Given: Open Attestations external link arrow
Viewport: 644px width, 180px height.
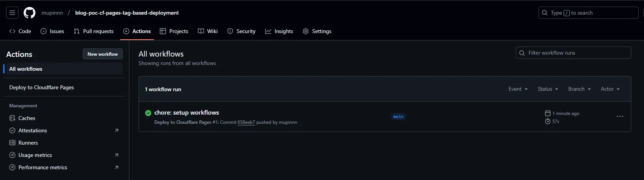Looking at the screenshot, I should (x=117, y=130).
